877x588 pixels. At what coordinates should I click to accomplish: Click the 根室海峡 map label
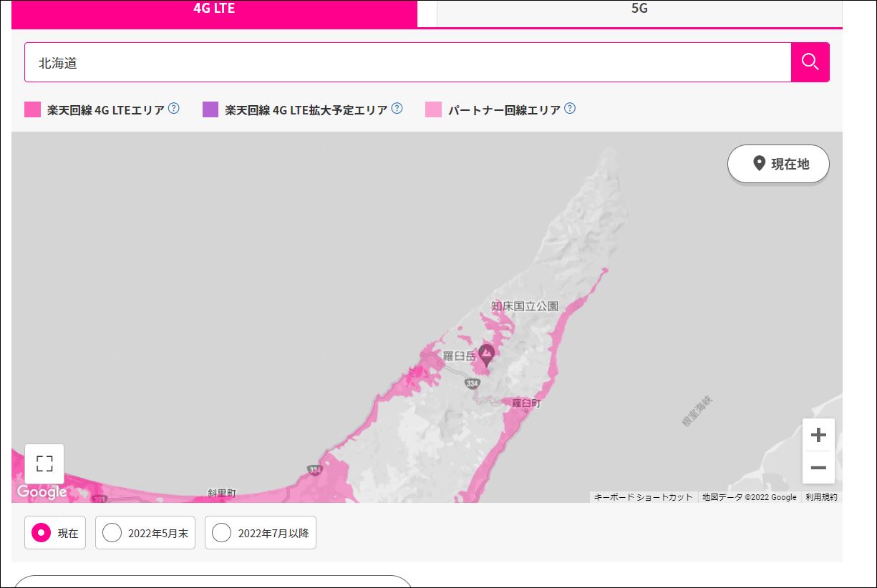point(697,411)
